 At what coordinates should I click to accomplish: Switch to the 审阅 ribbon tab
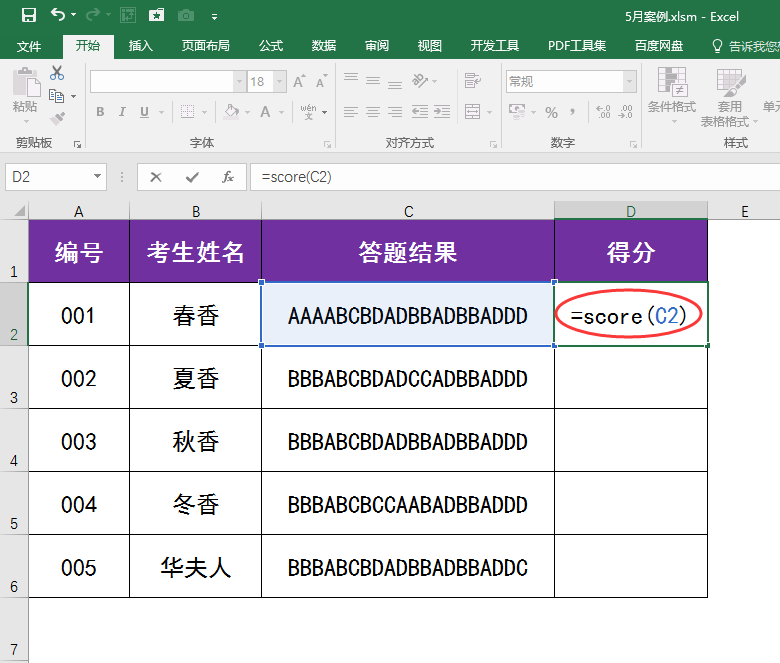(377, 46)
